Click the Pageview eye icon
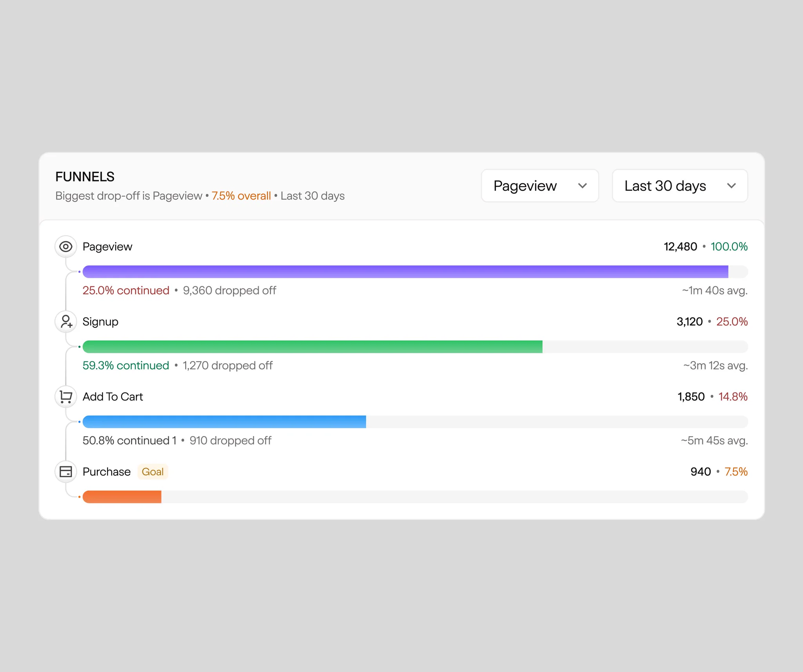The height and width of the screenshot is (672, 803). click(65, 247)
